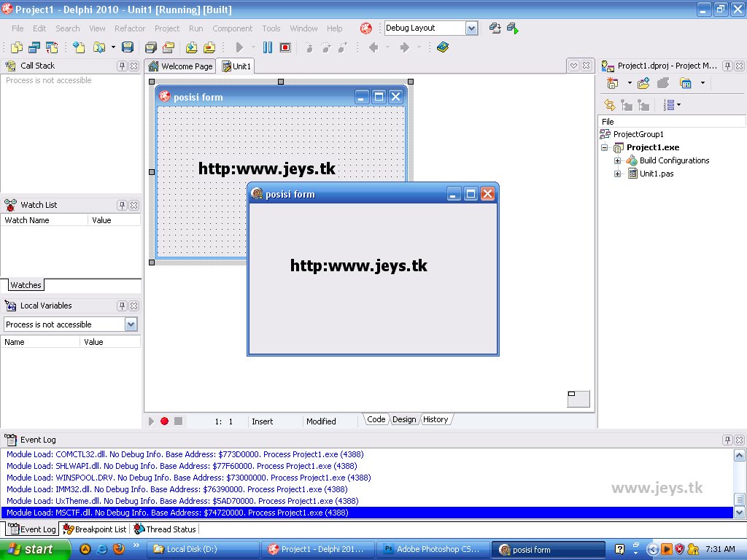Image resolution: width=747 pixels, height=560 pixels.
Task: Click the Save floppy disk toolbar icon
Action: [x=127, y=47]
